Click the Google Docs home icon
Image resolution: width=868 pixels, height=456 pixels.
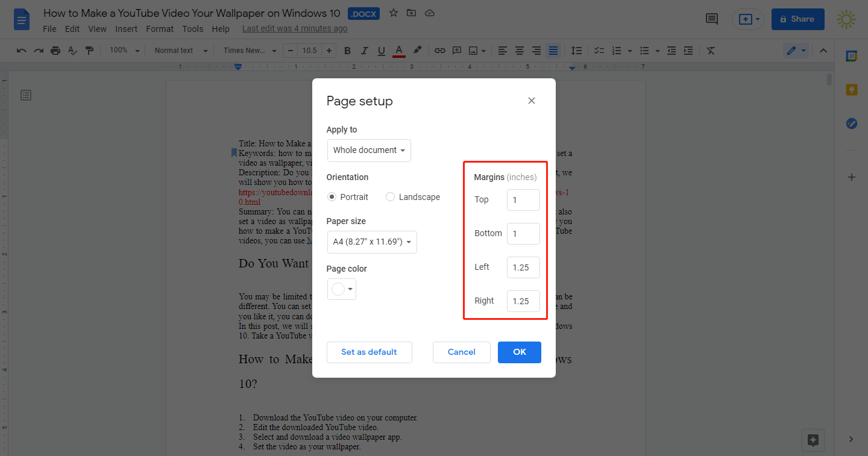coord(22,19)
